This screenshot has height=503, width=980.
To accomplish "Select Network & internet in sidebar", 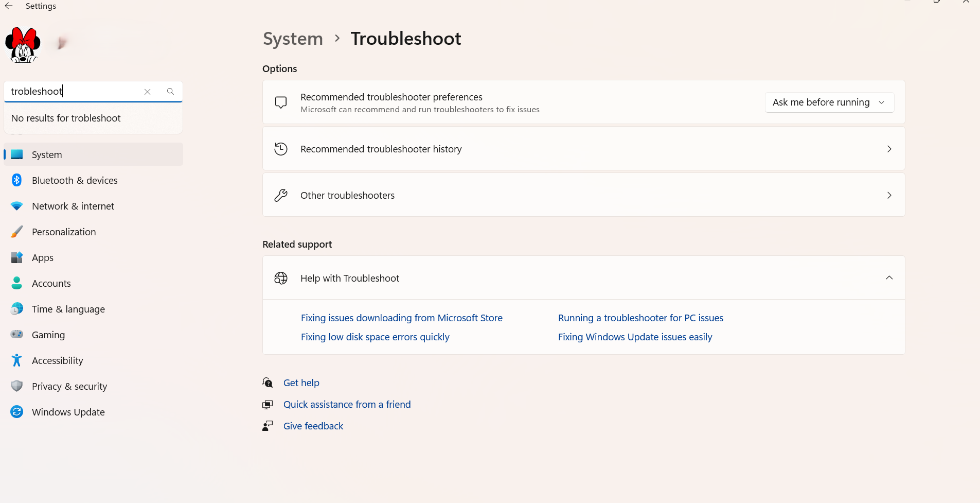I will [73, 206].
